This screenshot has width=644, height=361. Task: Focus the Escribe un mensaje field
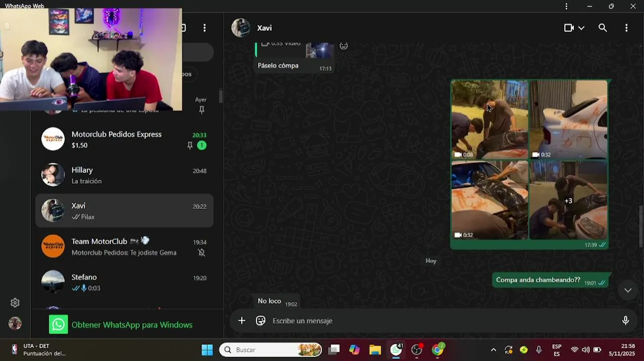point(444,321)
